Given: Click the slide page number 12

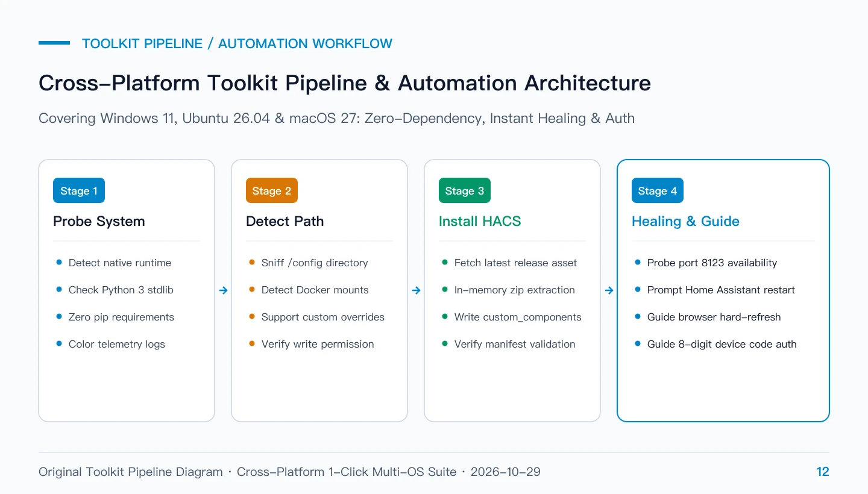Looking at the screenshot, I should pos(823,472).
